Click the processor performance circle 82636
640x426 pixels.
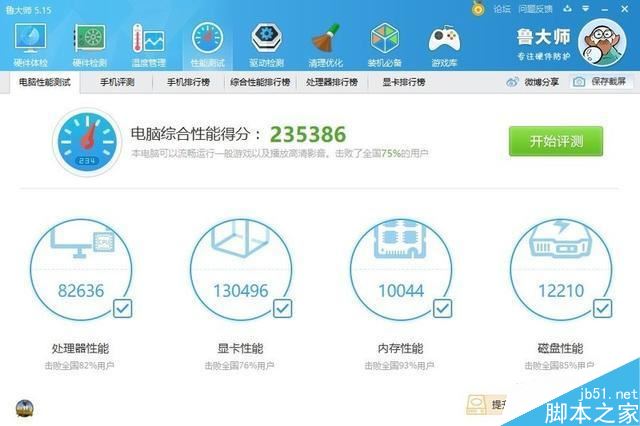point(81,270)
